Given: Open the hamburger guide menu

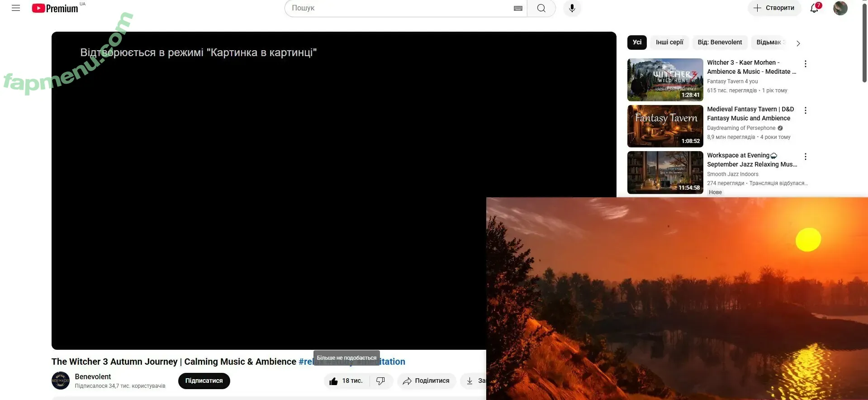Looking at the screenshot, I should click(16, 8).
